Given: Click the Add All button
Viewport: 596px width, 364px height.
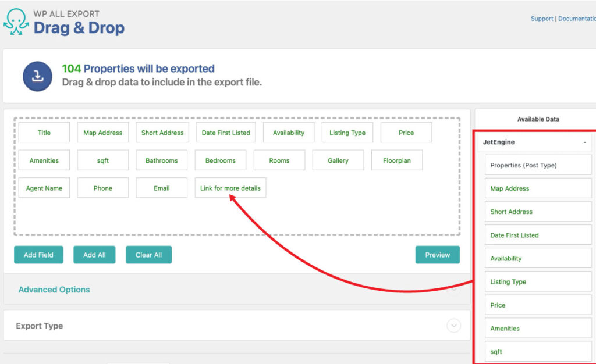Looking at the screenshot, I should coord(94,255).
